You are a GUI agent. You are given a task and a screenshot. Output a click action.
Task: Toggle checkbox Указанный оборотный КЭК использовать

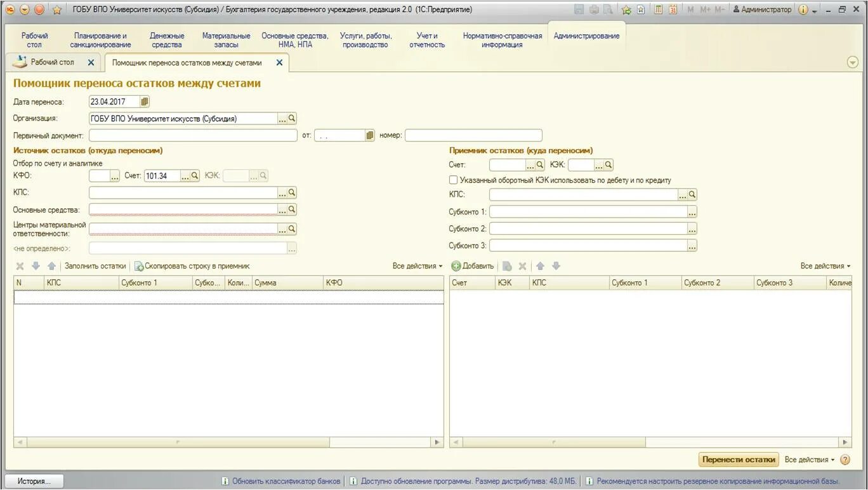click(453, 180)
